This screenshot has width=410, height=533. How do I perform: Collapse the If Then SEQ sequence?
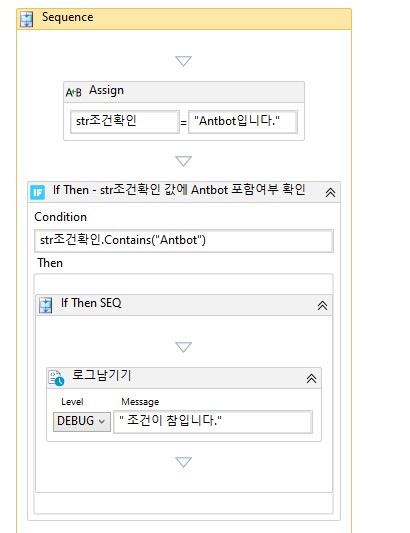[322, 305]
